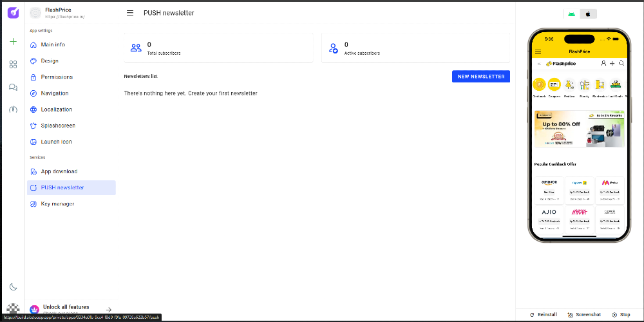The height and width of the screenshot is (322, 644).
Task: Click the FlashPrice app logo circle
Action: [x=35, y=13]
